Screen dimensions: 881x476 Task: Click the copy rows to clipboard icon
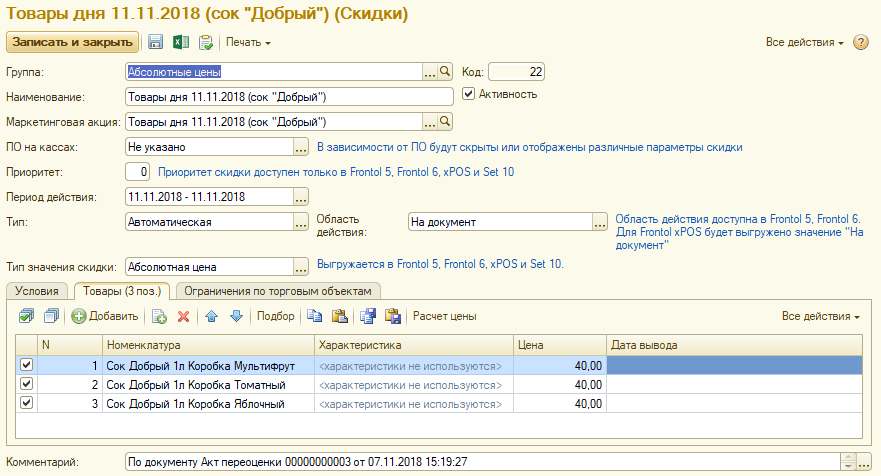click(x=315, y=316)
